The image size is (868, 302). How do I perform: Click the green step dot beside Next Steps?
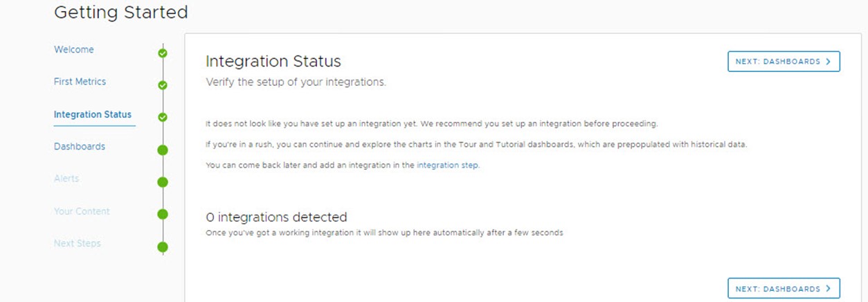coord(163,247)
